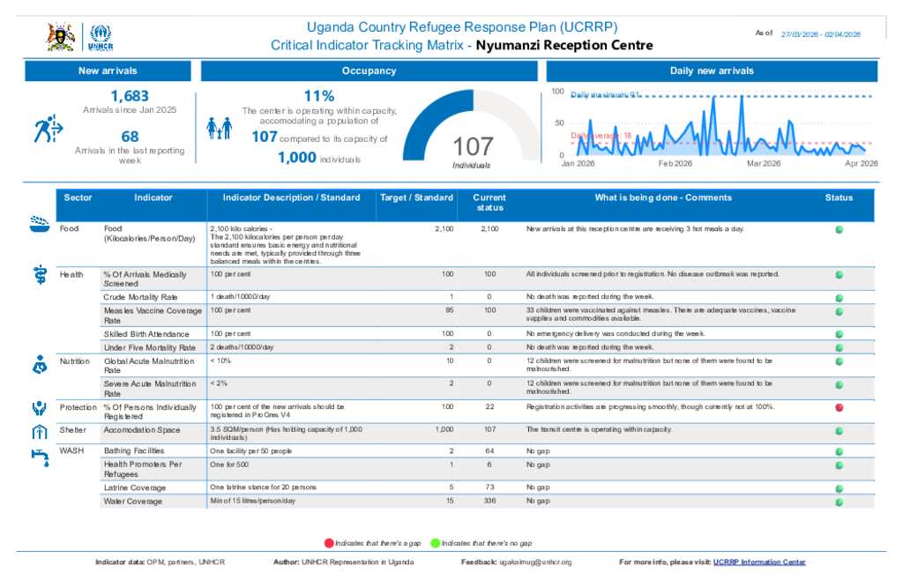Click the Health sector medical icon
The image size is (903, 588).
tap(39, 273)
